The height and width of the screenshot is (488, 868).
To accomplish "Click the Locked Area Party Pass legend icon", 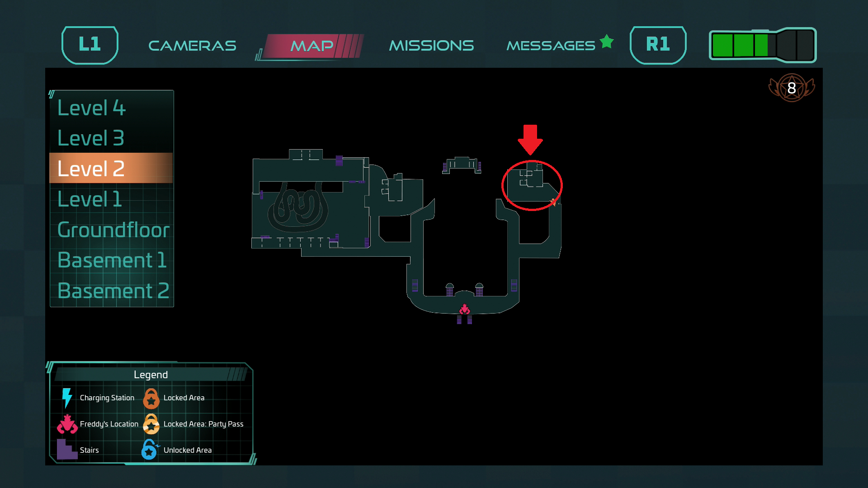I will tap(151, 424).
